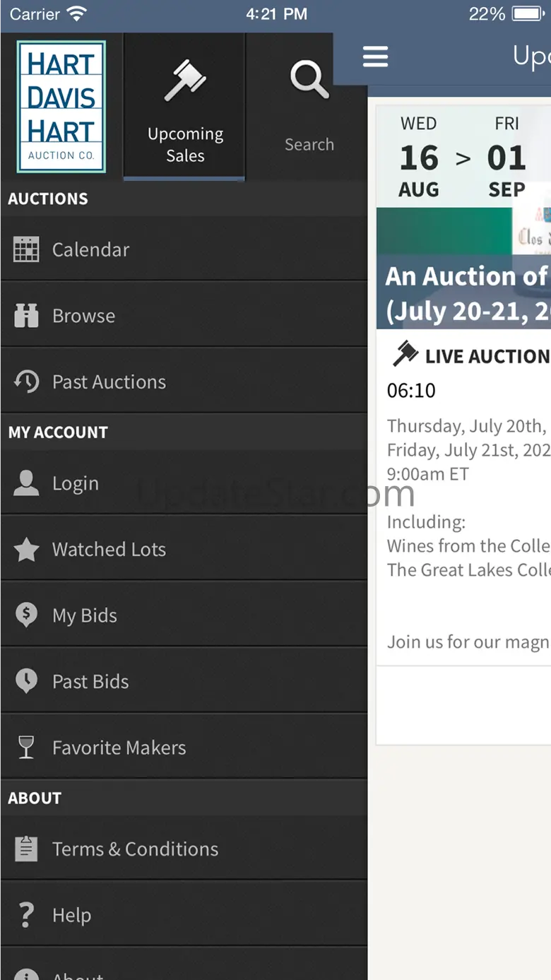Click the Past Auctions history icon
551x980 pixels.
pyautogui.click(x=26, y=382)
